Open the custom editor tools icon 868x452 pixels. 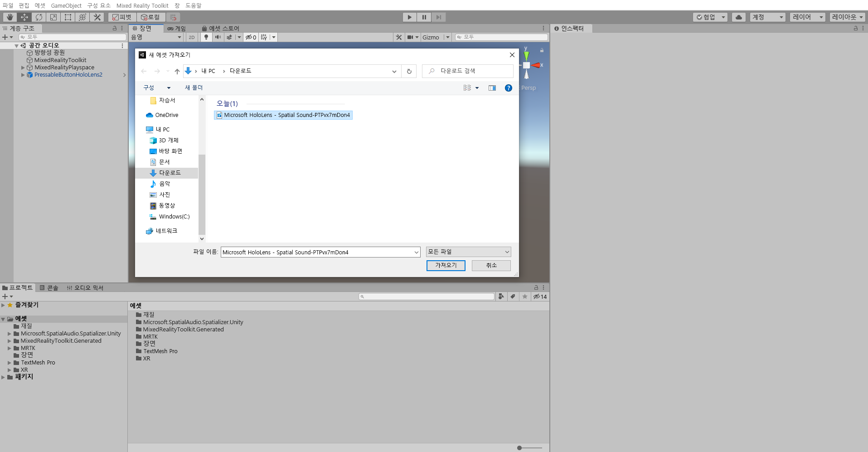click(x=97, y=17)
